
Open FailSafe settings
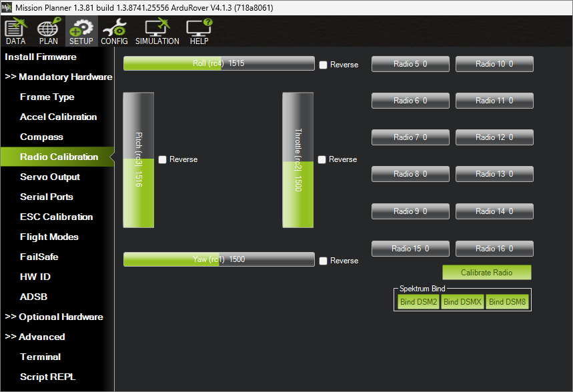coord(39,257)
